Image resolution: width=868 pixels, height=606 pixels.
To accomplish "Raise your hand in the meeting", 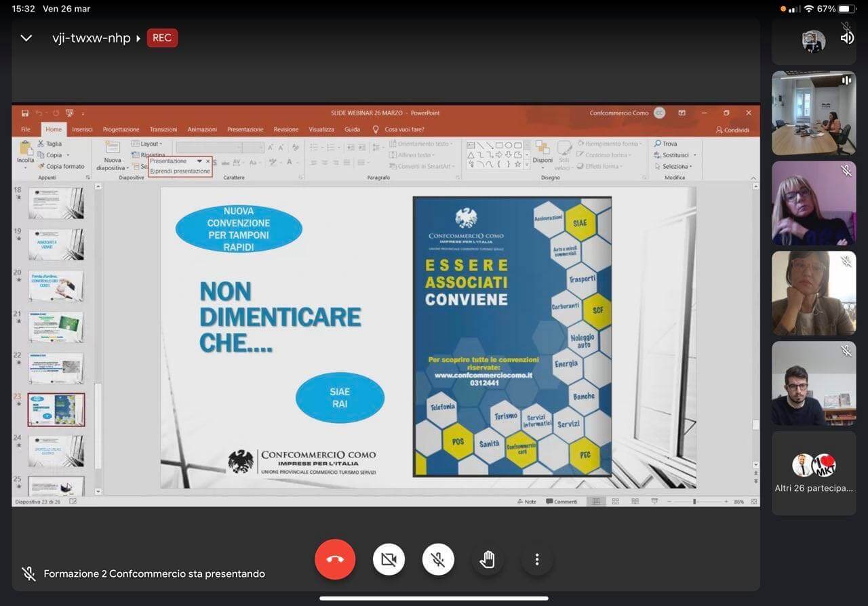I will (488, 559).
